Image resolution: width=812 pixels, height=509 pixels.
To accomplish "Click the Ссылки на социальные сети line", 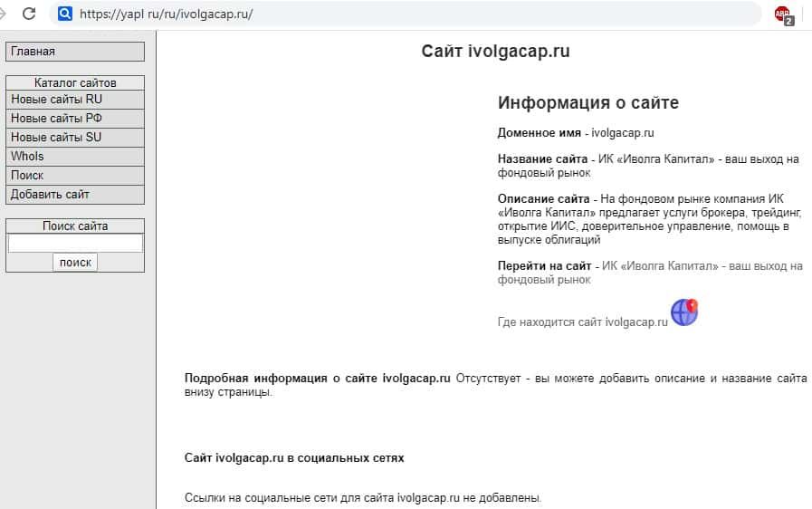I will 363,497.
